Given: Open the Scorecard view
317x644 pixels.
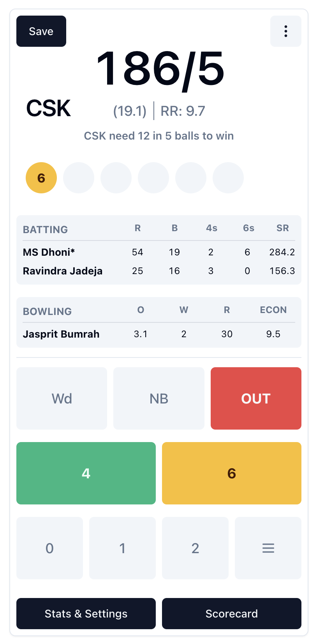Looking at the screenshot, I should 232,614.
